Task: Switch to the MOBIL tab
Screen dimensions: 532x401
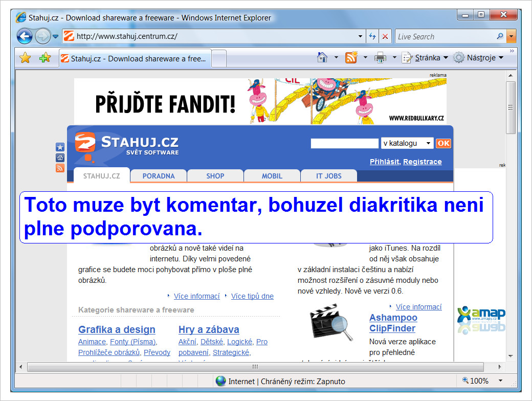Action: pyautogui.click(x=272, y=176)
